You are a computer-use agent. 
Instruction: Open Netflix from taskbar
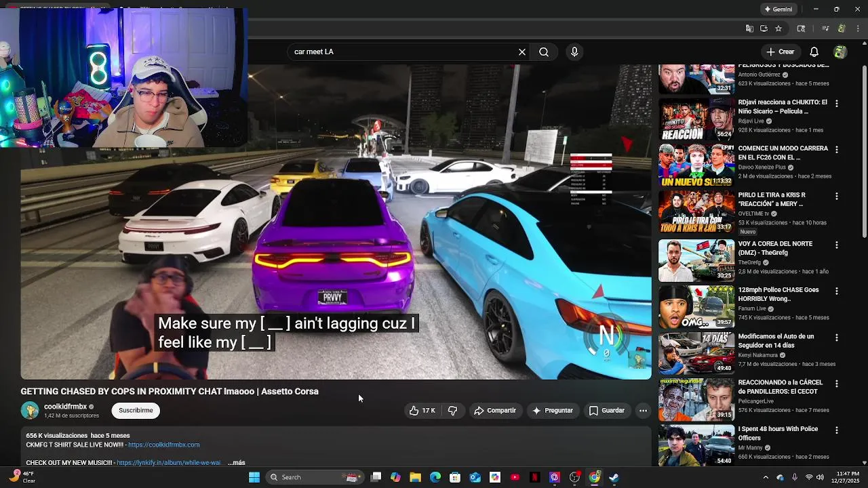click(534, 477)
